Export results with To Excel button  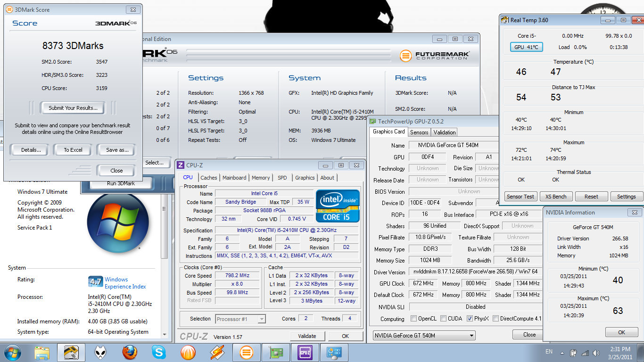point(73,150)
